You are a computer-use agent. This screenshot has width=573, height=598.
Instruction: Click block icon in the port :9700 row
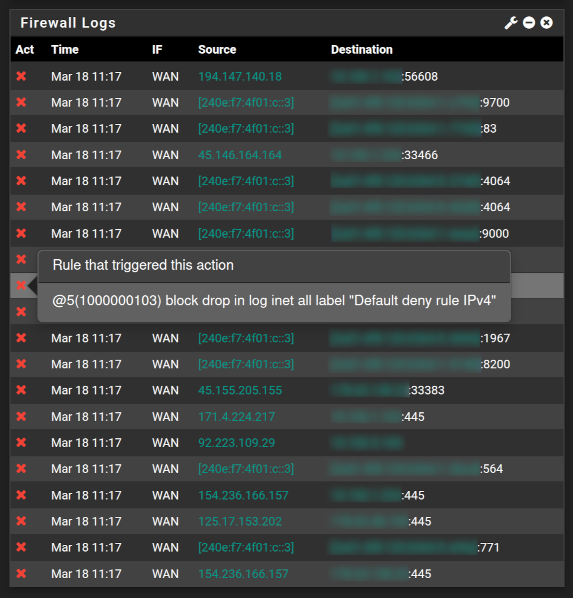point(21,102)
